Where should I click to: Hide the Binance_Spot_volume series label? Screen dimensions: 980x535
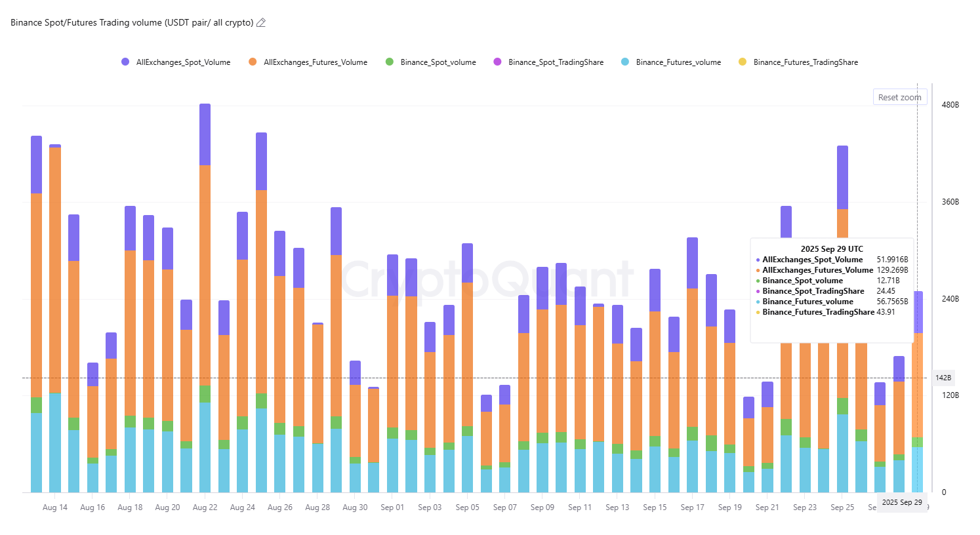pyautogui.click(x=438, y=62)
